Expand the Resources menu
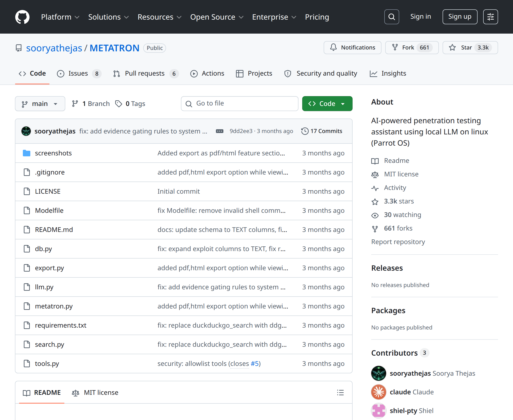Screen dimensions: 513x420 click(159, 17)
